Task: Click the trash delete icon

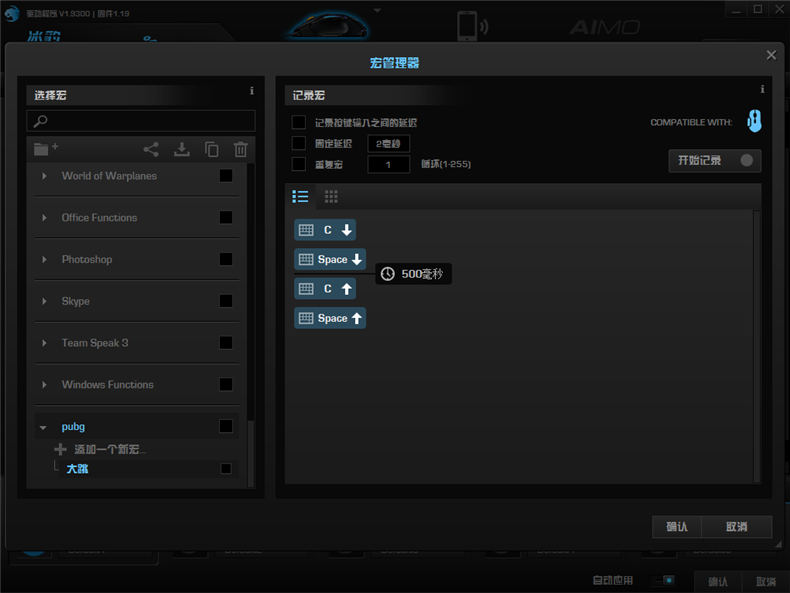Action: click(x=240, y=149)
